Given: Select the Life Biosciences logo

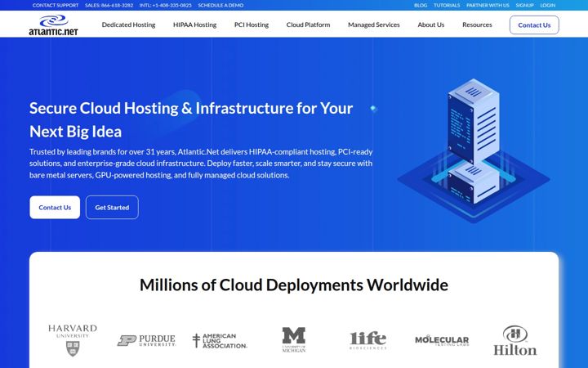Looking at the screenshot, I should coord(367,340).
